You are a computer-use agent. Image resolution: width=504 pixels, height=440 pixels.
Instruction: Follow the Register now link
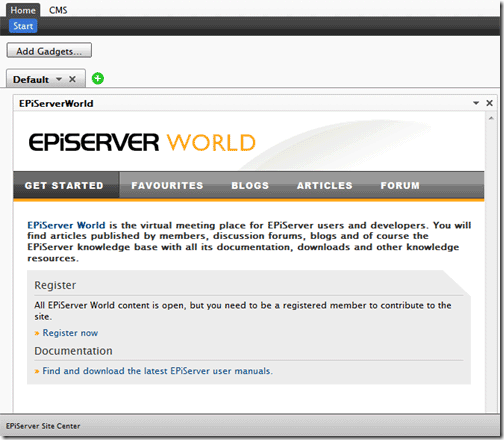pos(70,333)
